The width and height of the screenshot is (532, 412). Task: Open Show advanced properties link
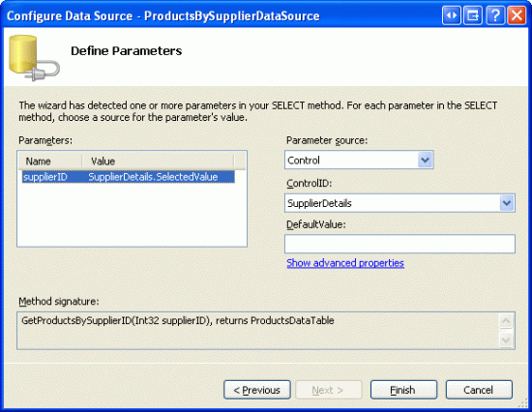345,263
